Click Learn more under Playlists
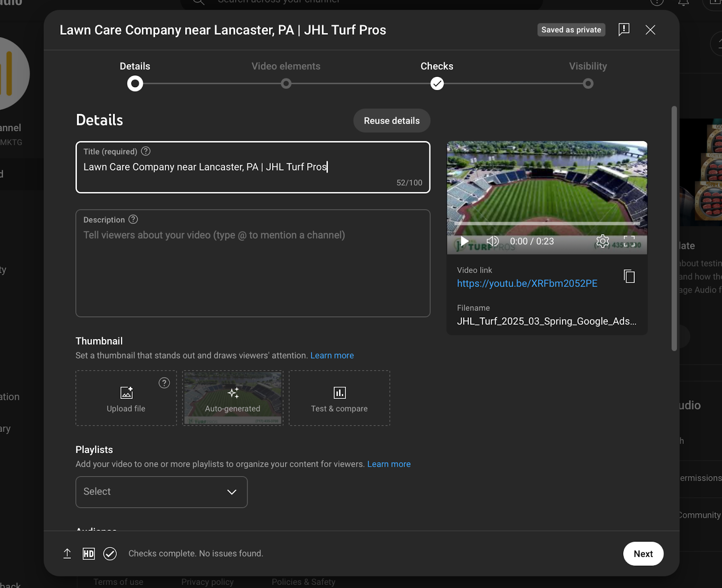 point(389,464)
